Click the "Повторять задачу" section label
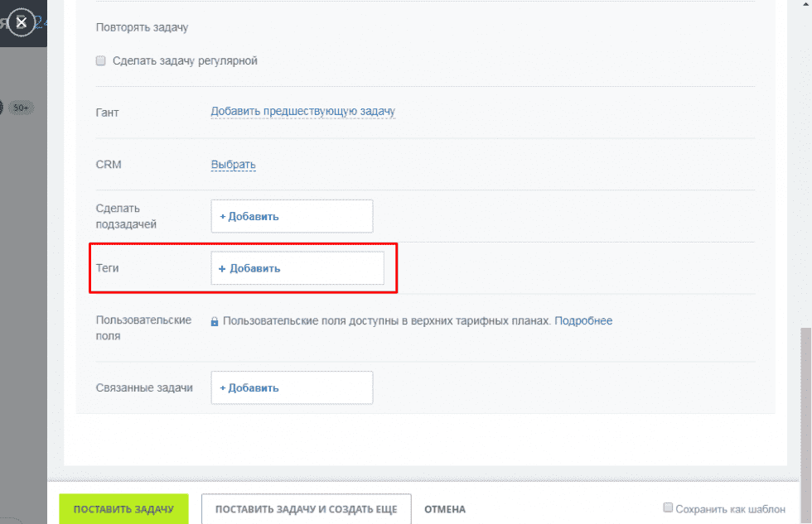Image resolution: width=812 pixels, height=524 pixels. [143, 27]
